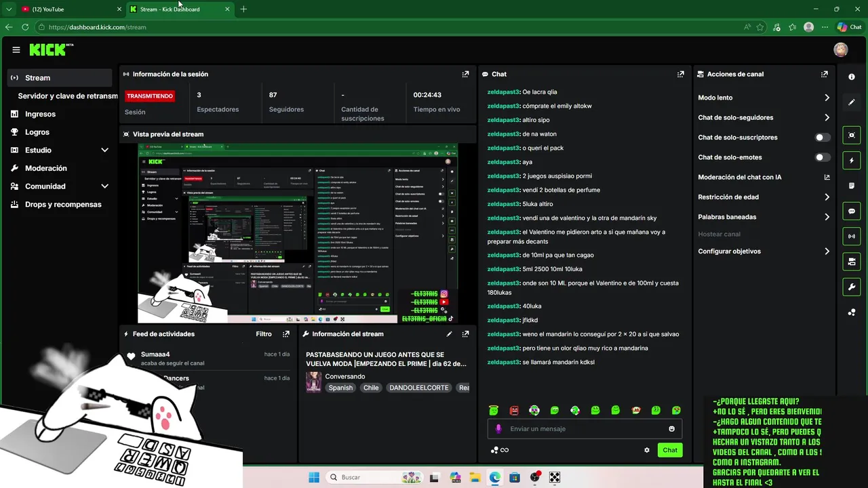Image resolution: width=868 pixels, height=488 pixels.
Task: Open File Explorer from taskbar
Action: point(475,477)
